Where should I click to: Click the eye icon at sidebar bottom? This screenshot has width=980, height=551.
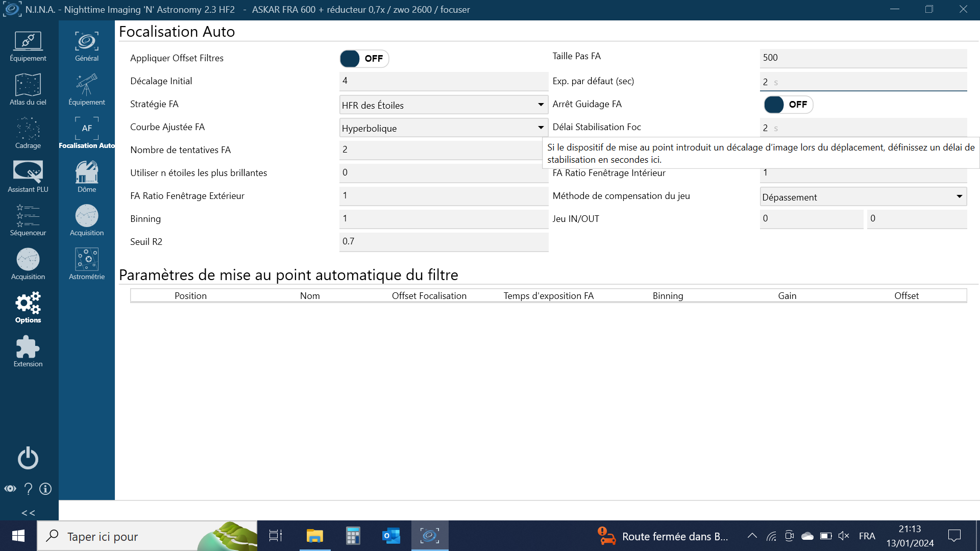pyautogui.click(x=10, y=489)
